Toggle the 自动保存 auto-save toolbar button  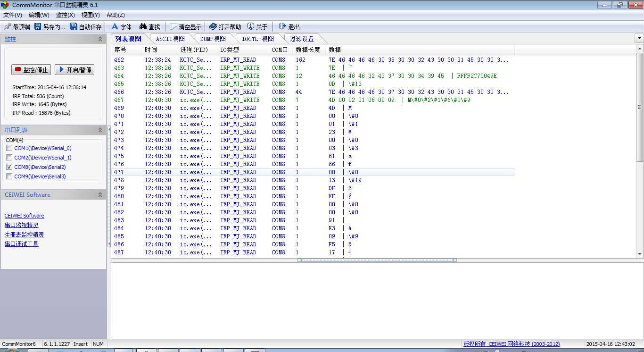click(x=85, y=27)
